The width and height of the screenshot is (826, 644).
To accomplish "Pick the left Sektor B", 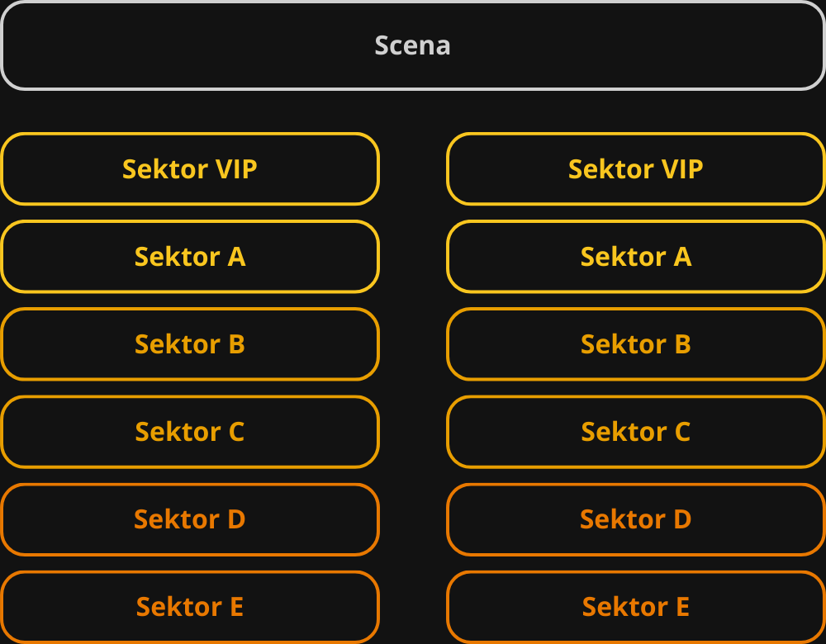I will coord(190,344).
